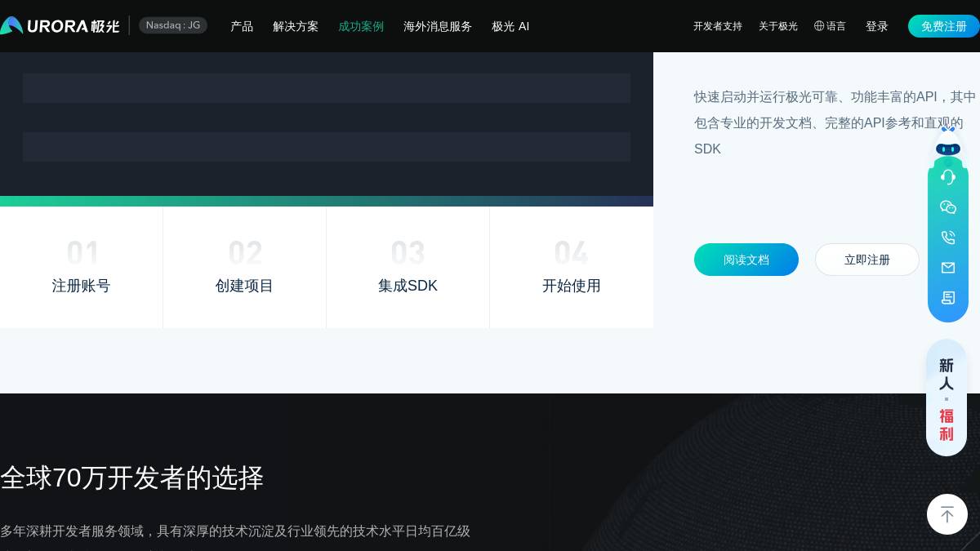This screenshot has height=551, width=980.
Task: Open the feedback form icon in sidebar
Action: coord(948,298)
